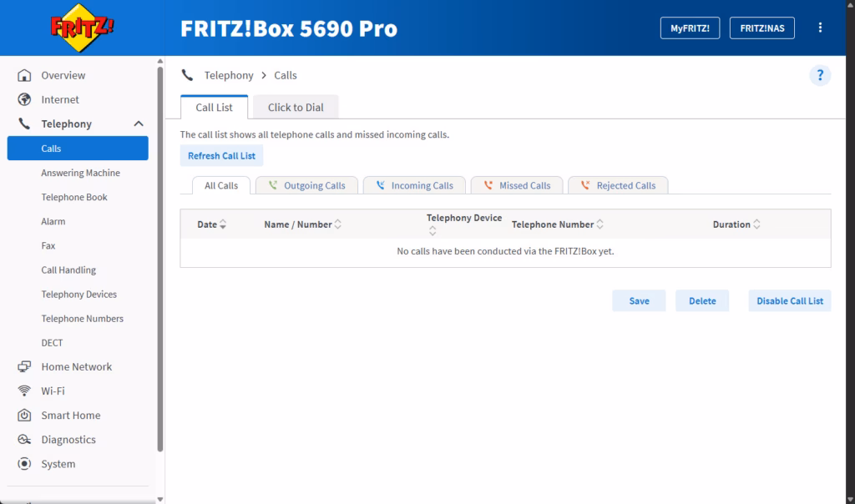Select the Incoming Calls tab
This screenshot has height=504, width=855.
tap(414, 185)
